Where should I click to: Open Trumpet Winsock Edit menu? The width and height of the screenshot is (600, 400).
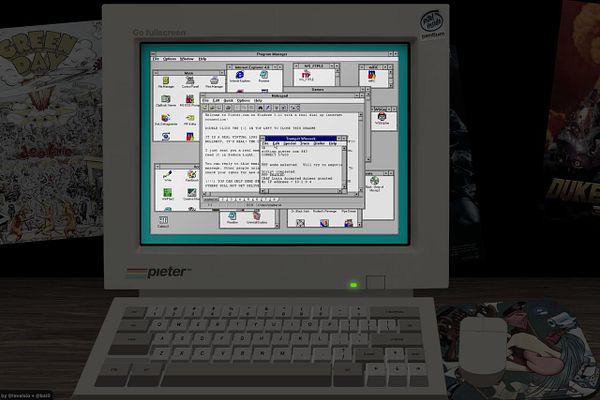[276, 144]
